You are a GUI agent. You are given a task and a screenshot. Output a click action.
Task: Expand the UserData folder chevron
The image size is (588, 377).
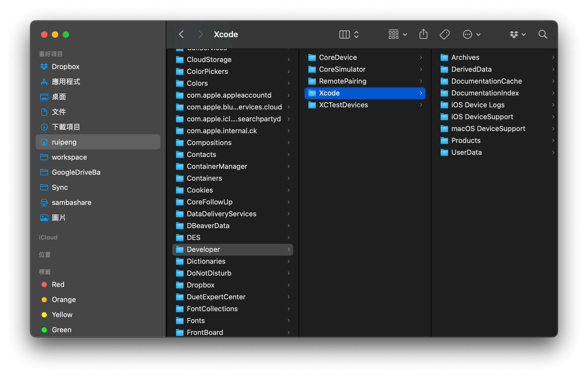pos(553,152)
